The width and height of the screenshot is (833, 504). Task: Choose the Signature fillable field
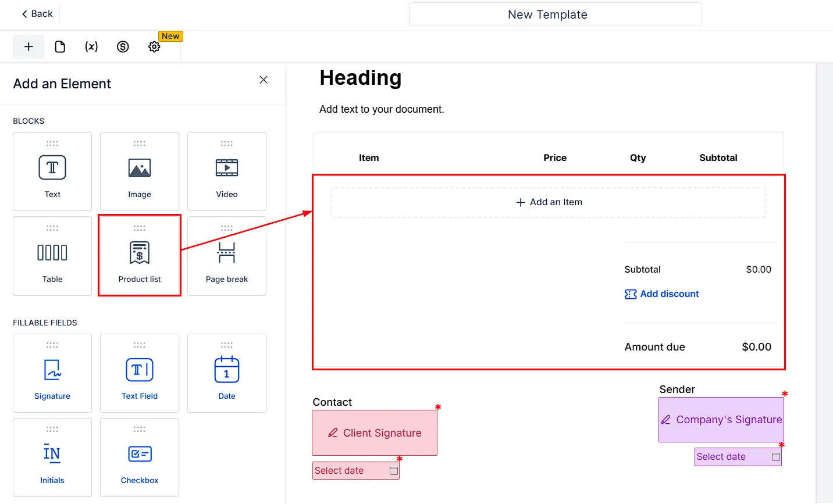click(x=52, y=373)
